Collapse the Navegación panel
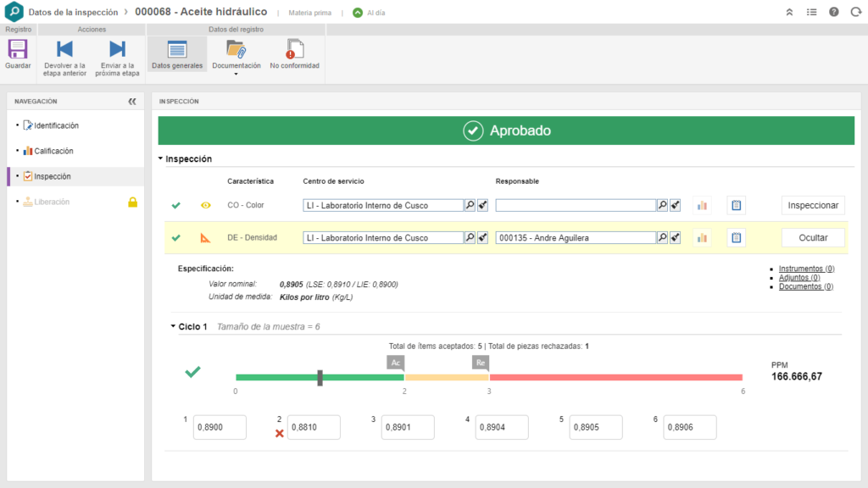868x488 pixels. click(132, 101)
